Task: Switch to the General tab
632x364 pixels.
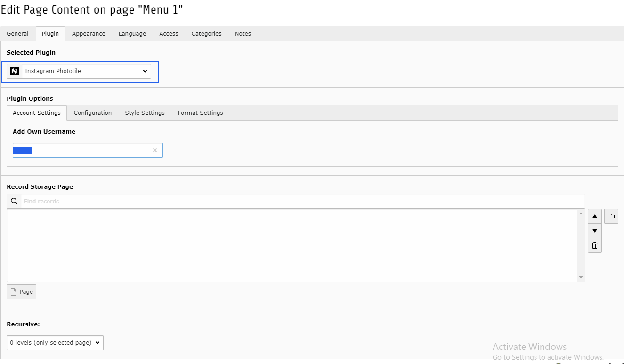Action: coord(18,34)
